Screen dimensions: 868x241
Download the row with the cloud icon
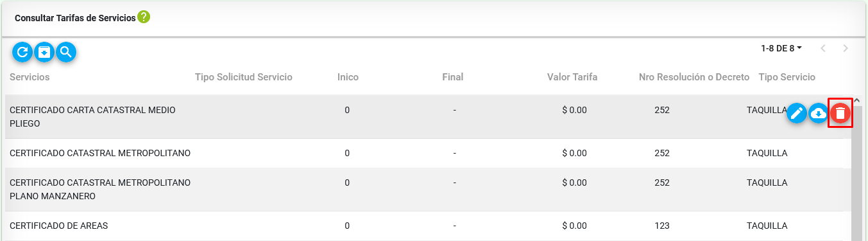click(819, 114)
